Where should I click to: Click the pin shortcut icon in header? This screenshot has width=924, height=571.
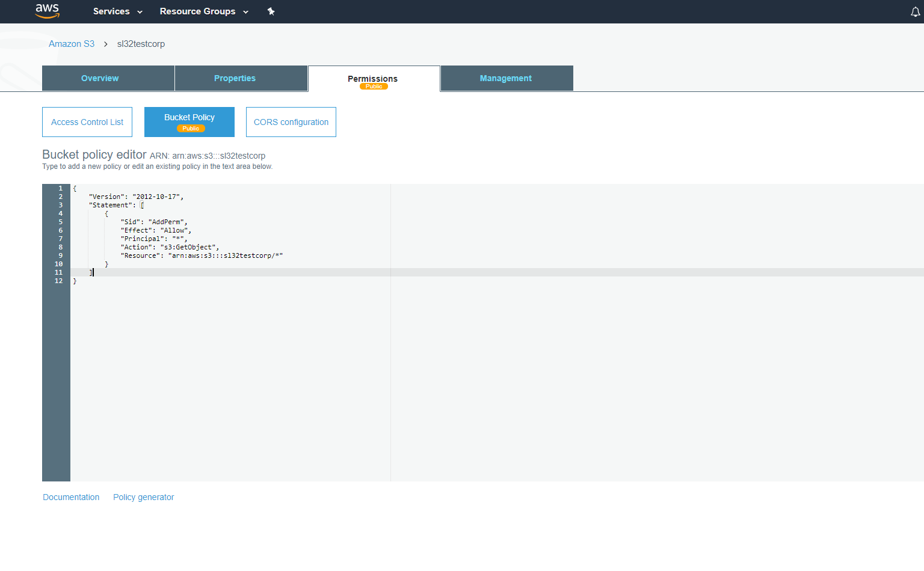coord(271,11)
